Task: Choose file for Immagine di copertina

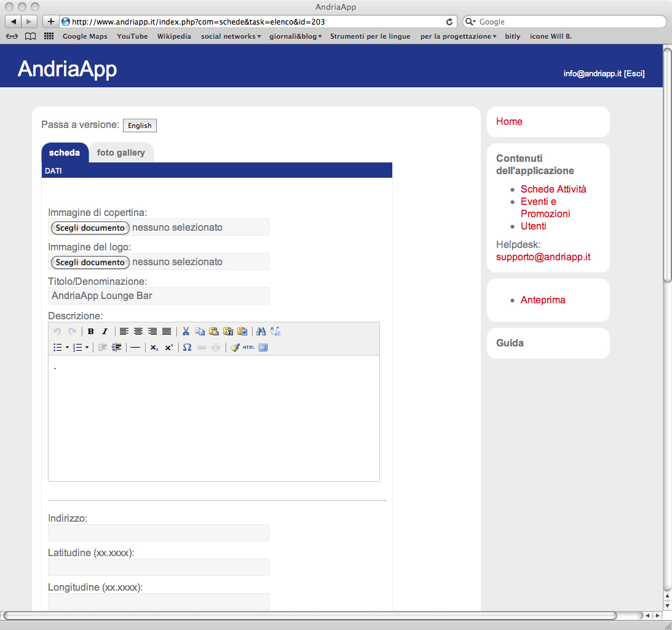Action: pyautogui.click(x=90, y=228)
